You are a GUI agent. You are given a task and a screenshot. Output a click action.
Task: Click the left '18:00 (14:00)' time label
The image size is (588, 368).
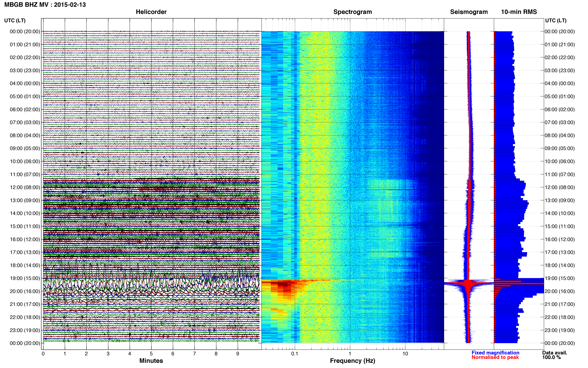[25, 265]
